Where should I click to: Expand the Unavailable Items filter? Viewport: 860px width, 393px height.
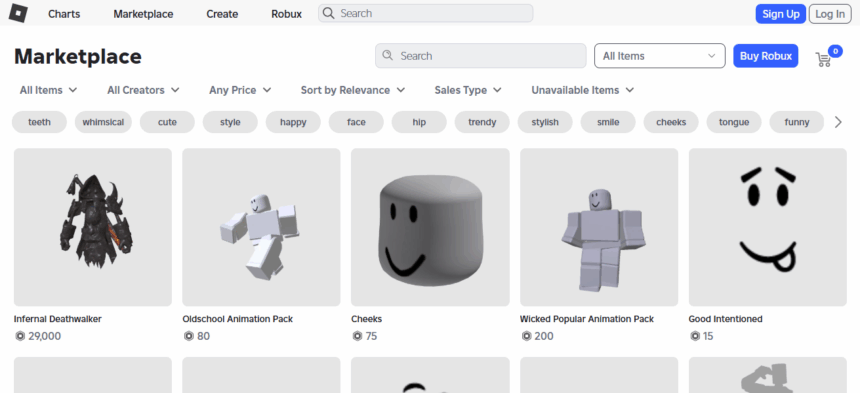click(582, 90)
